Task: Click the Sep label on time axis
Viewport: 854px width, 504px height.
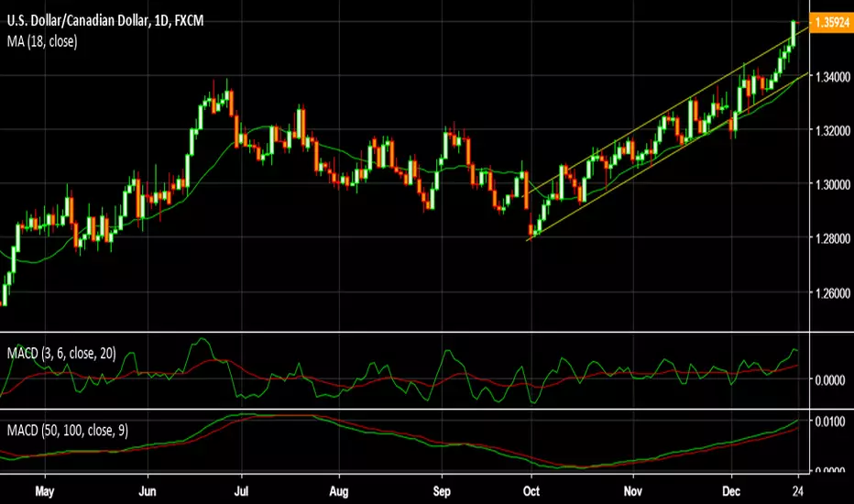Action: [x=442, y=491]
